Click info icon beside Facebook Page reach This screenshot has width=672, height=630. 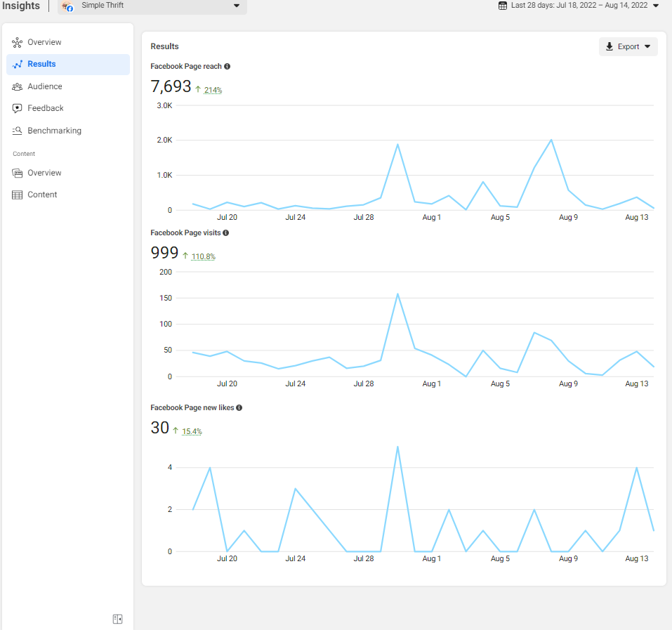coord(227,67)
